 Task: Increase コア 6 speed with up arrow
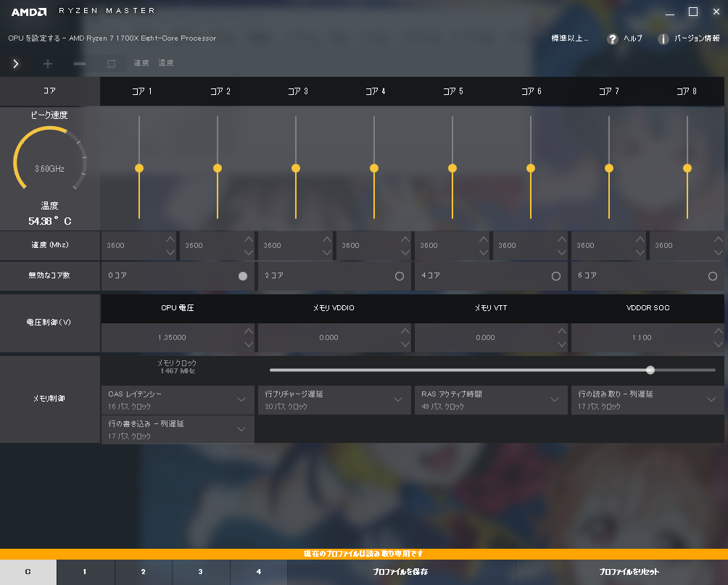pyautogui.click(x=562, y=239)
